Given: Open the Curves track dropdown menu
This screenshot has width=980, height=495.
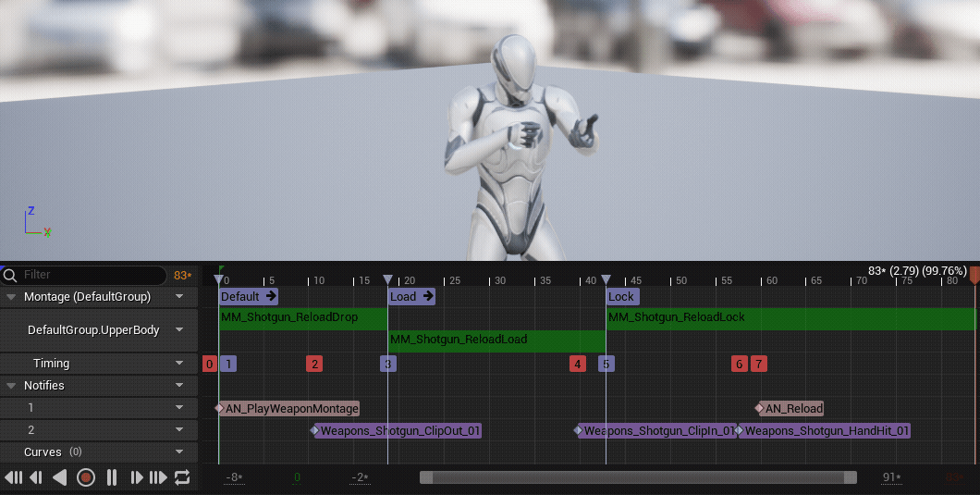Looking at the screenshot, I should (179, 452).
